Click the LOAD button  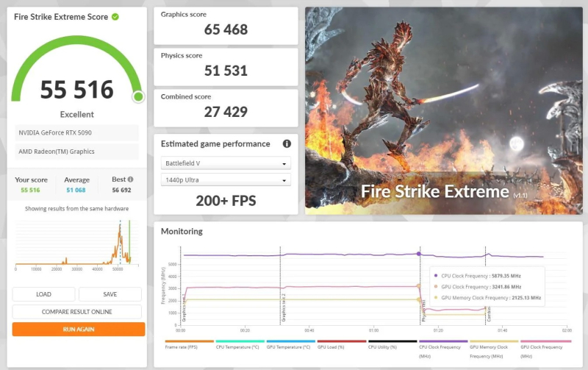(x=44, y=294)
